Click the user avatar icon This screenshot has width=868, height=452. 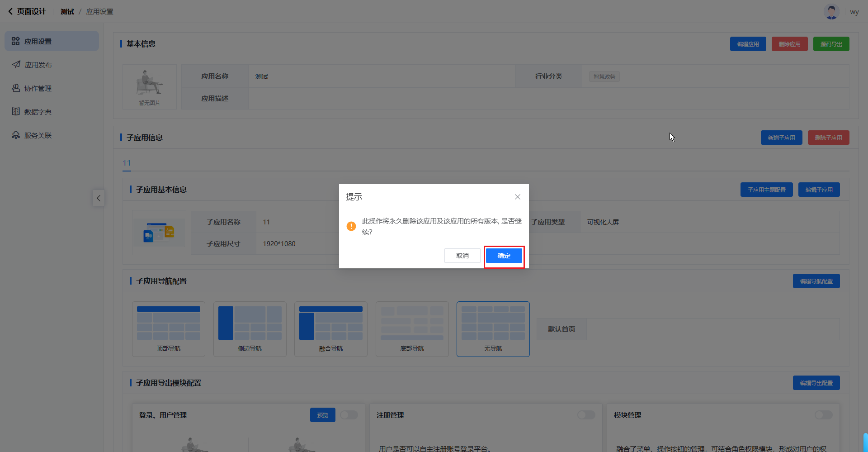(x=831, y=12)
